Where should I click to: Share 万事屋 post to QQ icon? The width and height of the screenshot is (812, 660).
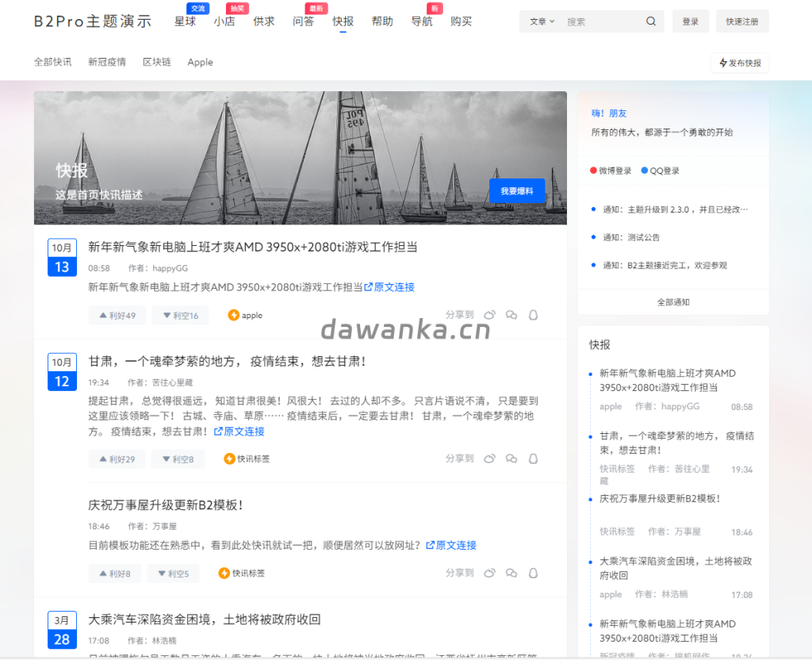(x=533, y=573)
